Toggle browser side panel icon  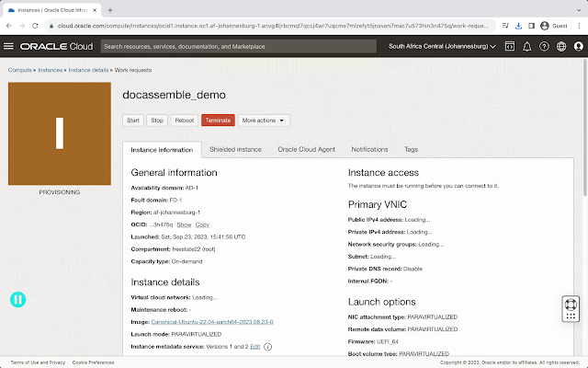tap(531, 26)
